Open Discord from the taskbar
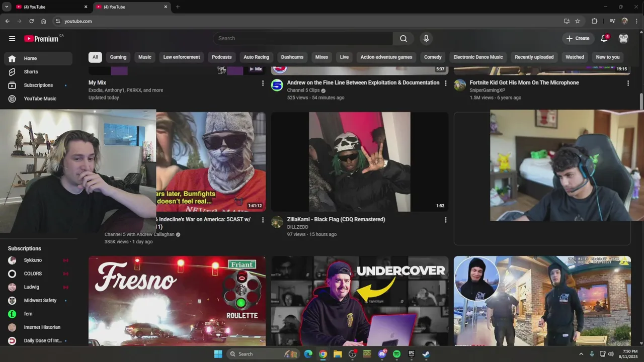Viewport: 644px width, 362px height. point(382,354)
